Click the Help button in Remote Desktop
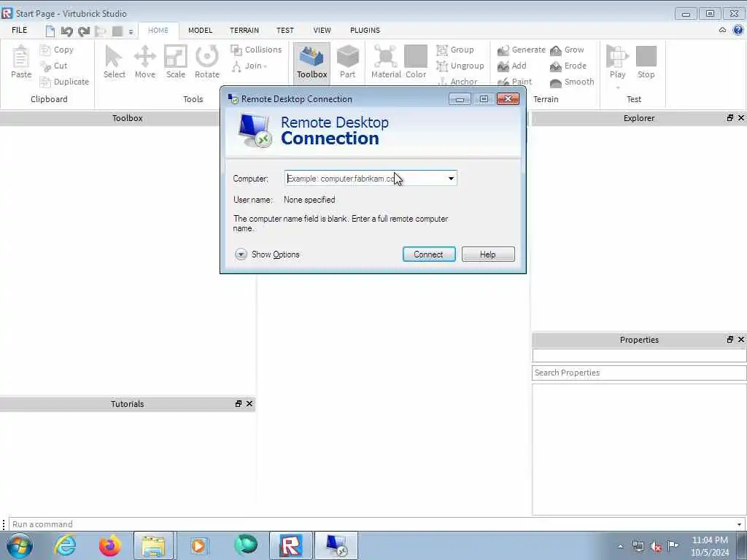The height and width of the screenshot is (560, 747). [x=488, y=254]
